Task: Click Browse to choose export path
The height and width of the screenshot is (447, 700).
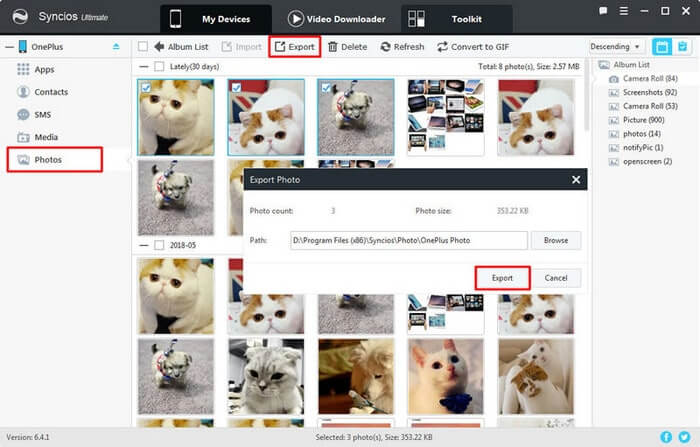Action: coord(556,240)
